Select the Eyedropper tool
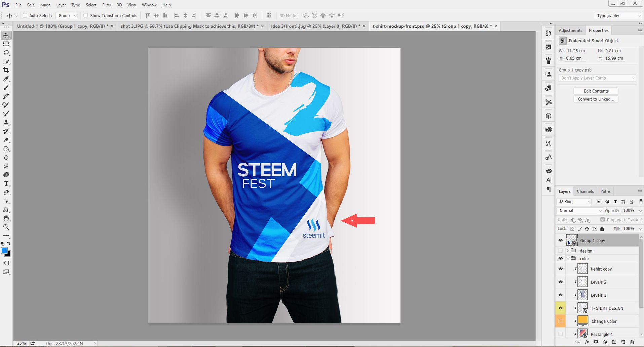 pyautogui.click(x=6, y=79)
